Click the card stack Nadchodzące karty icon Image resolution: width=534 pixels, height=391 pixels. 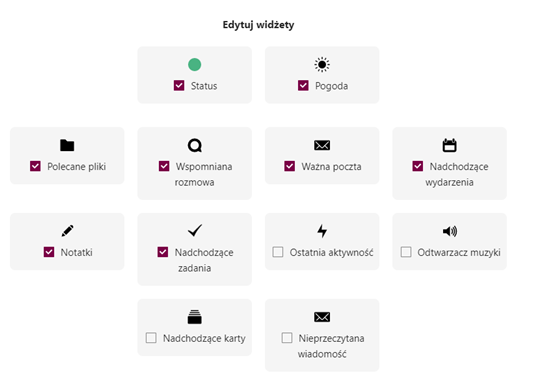[x=194, y=317]
